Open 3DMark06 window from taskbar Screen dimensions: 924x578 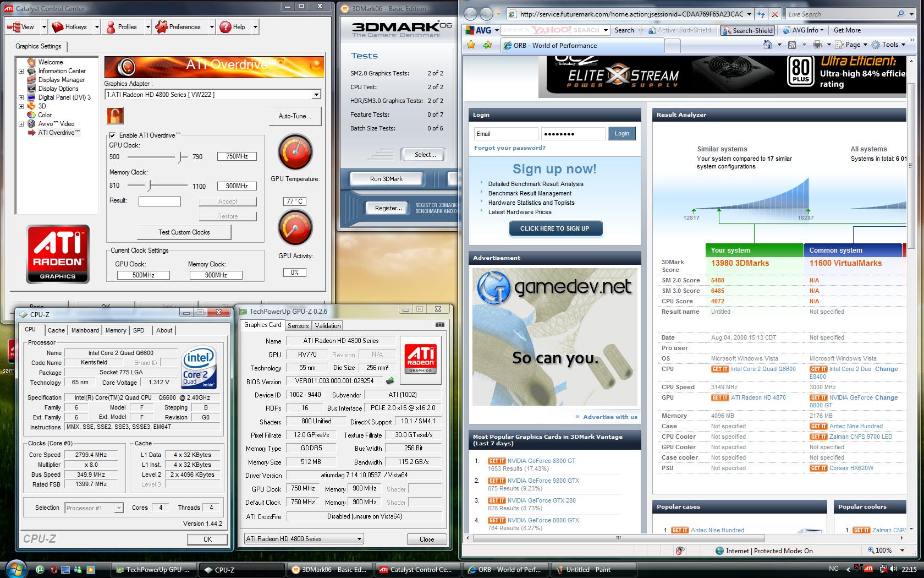[328, 570]
